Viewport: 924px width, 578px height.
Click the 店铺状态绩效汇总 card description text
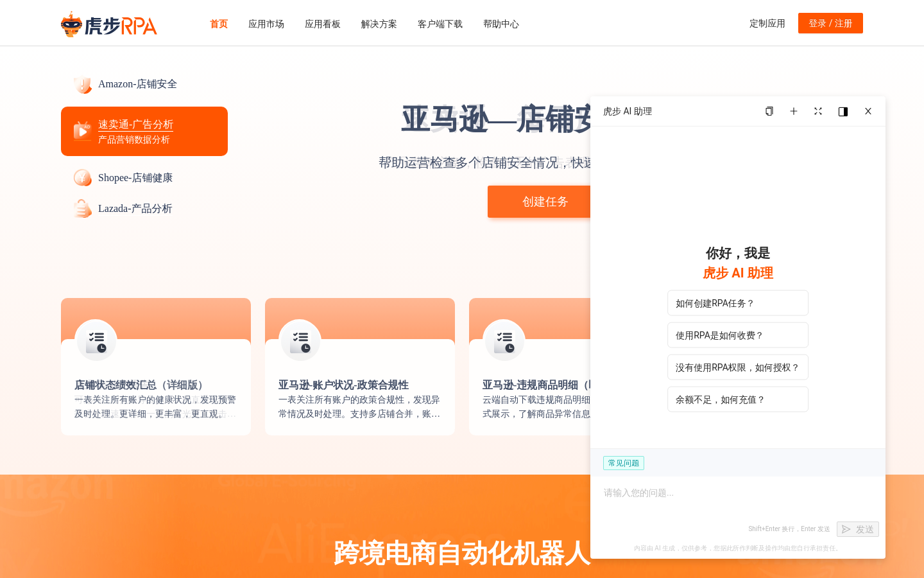(155, 407)
